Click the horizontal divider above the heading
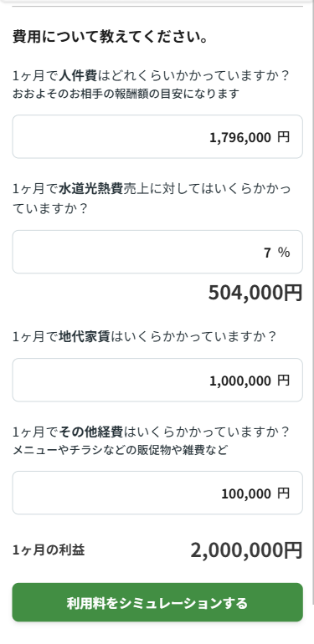 coord(157,6)
